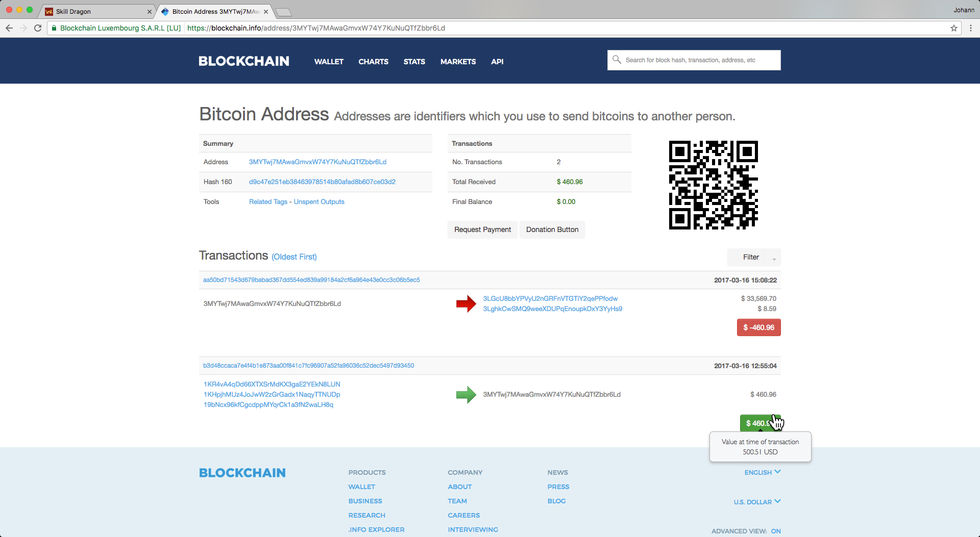Viewport: 980px width, 537px height.
Task: Click the red $ -460.96 button
Action: pos(758,327)
